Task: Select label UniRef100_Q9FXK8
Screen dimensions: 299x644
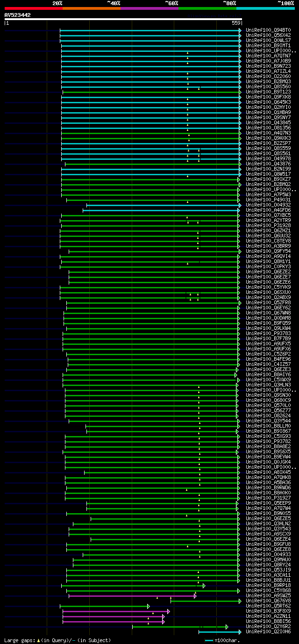Action: click(x=268, y=97)
